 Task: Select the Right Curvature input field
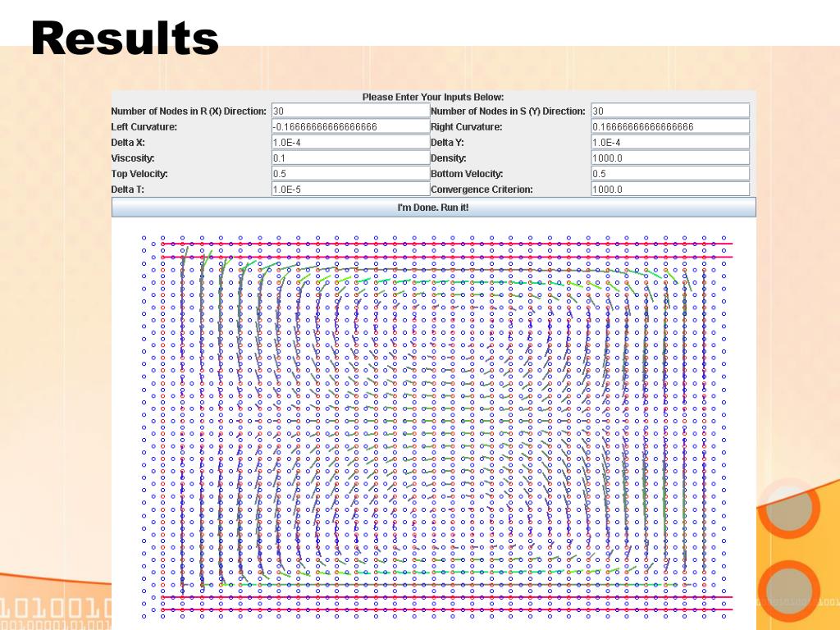click(670, 126)
